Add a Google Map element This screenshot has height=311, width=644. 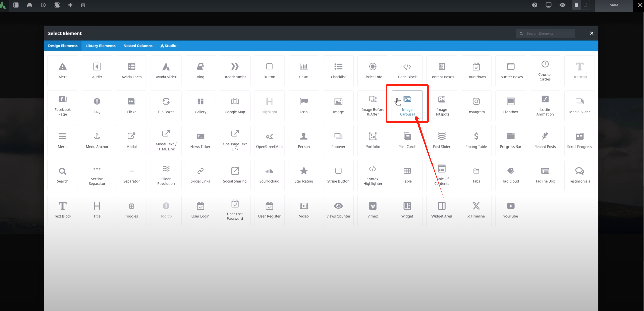coord(235,105)
